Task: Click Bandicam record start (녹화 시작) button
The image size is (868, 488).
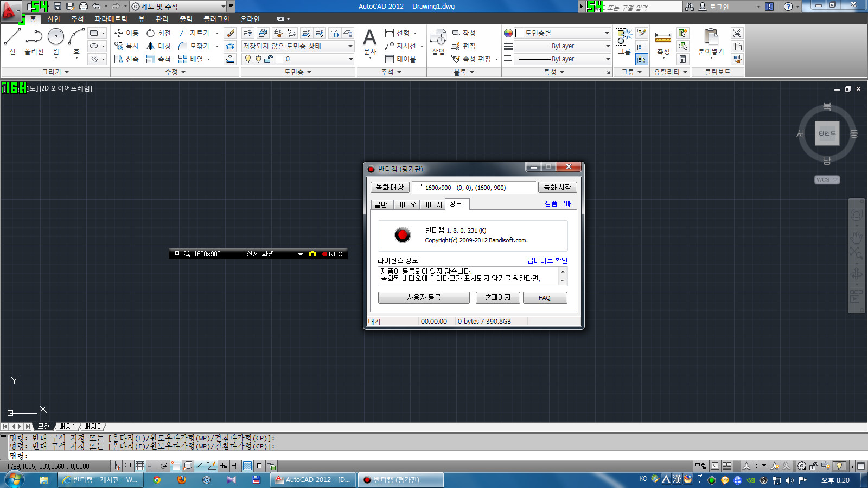Action: tap(557, 187)
